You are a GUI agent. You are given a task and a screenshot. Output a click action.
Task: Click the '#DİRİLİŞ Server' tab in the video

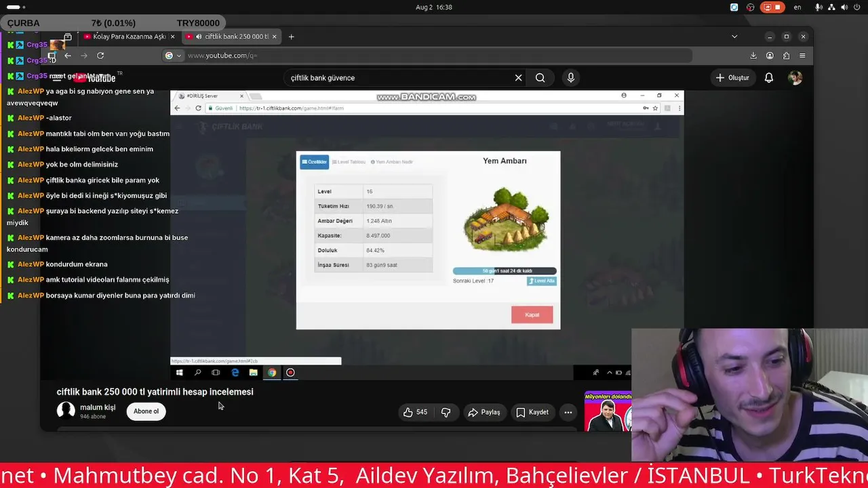[209, 96]
